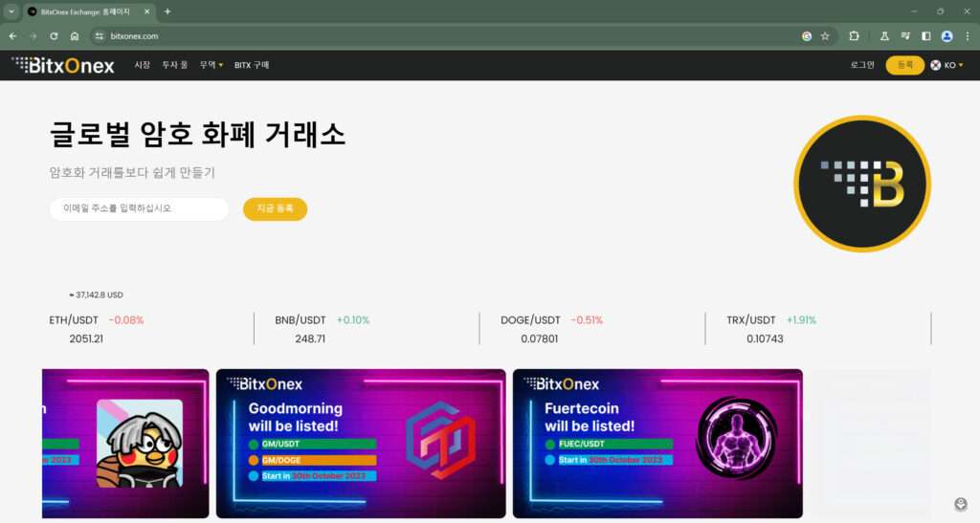Select the BNB/USDT ticker pair
Image resolution: width=980 pixels, height=523 pixels.
pos(300,320)
